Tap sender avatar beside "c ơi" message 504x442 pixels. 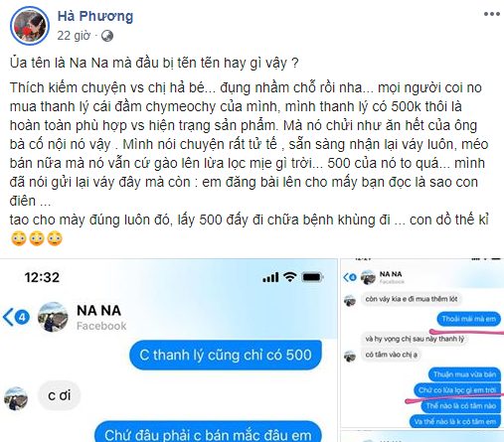[16, 398]
